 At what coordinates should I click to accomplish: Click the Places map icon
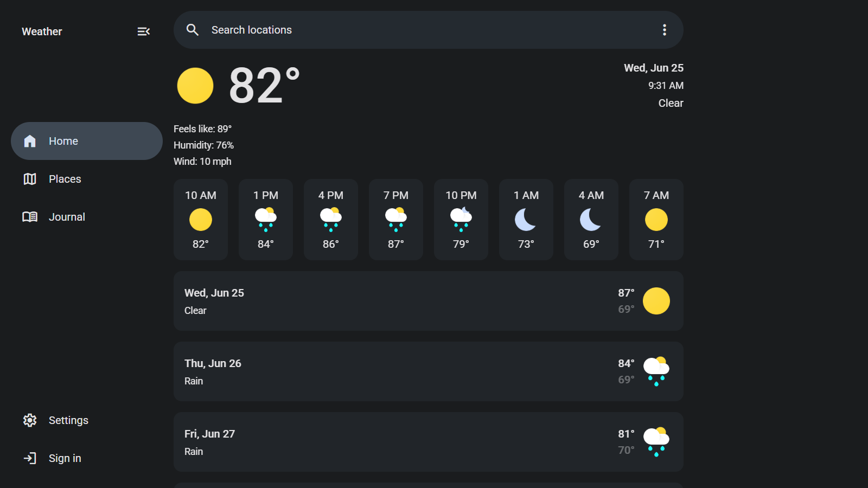click(x=30, y=179)
